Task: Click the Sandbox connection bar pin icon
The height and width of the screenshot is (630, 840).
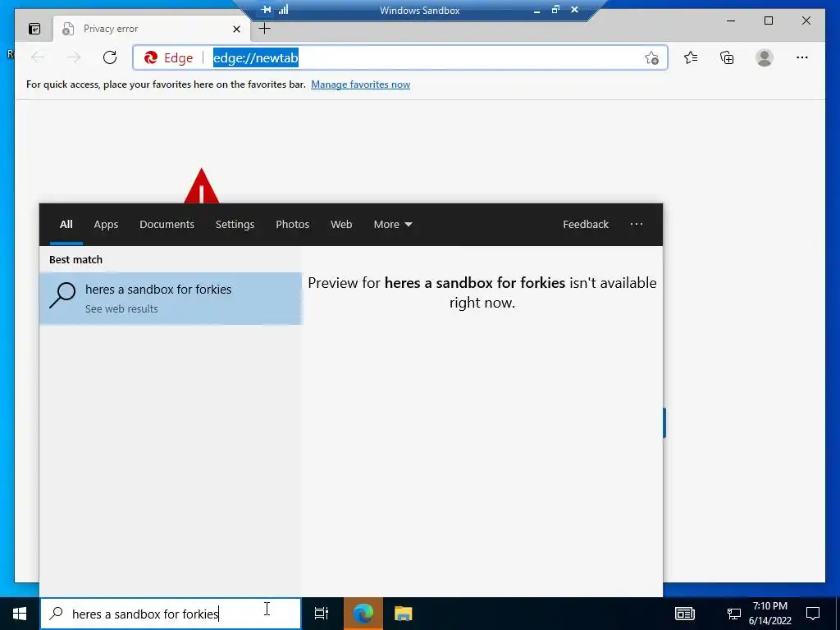Action: pos(267,9)
